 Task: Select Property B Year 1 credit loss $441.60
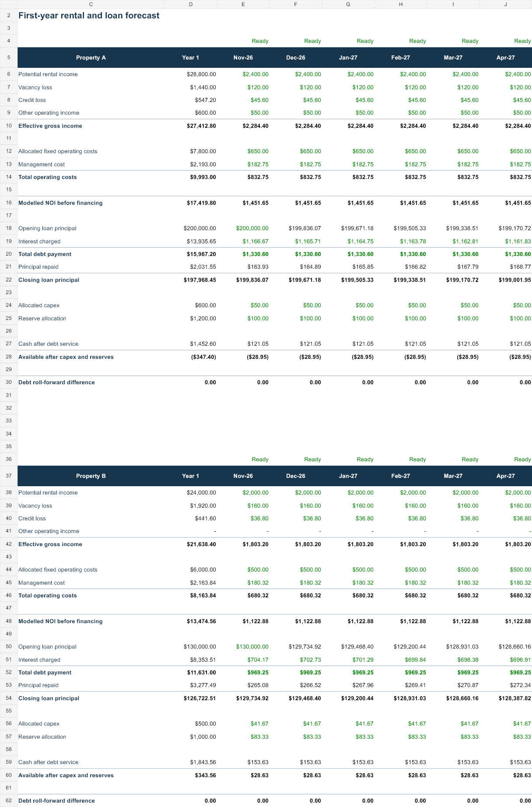pyautogui.click(x=206, y=519)
